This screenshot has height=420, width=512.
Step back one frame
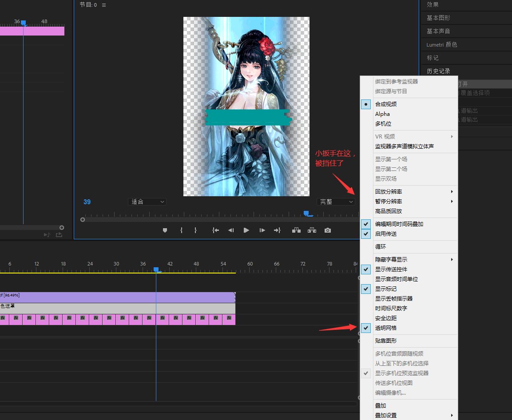pos(231,230)
